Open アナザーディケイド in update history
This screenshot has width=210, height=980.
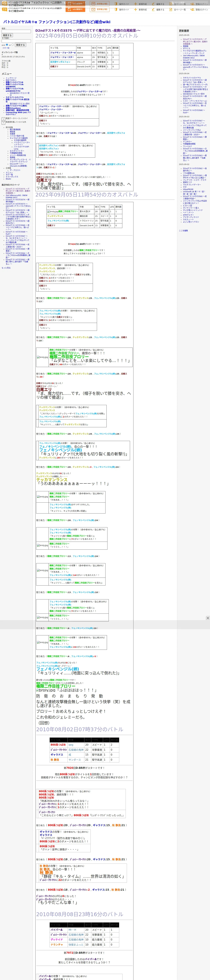click(191, 217)
